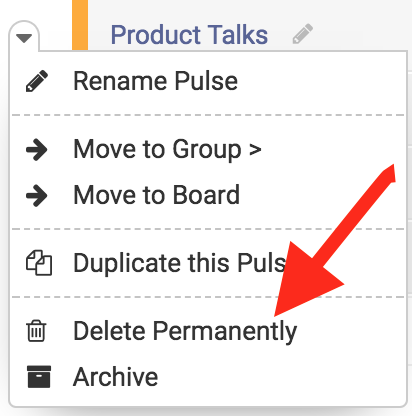Image resolution: width=412 pixels, height=416 pixels.
Task: Click the gray pencil next to Product Talks
Action: pos(303,34)
